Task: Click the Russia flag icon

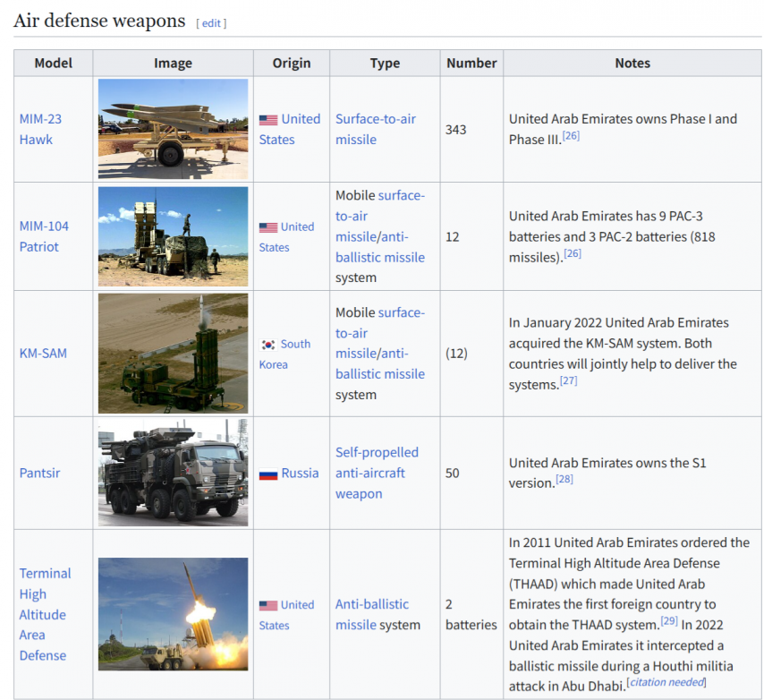Action: click(x=268, y=474)
